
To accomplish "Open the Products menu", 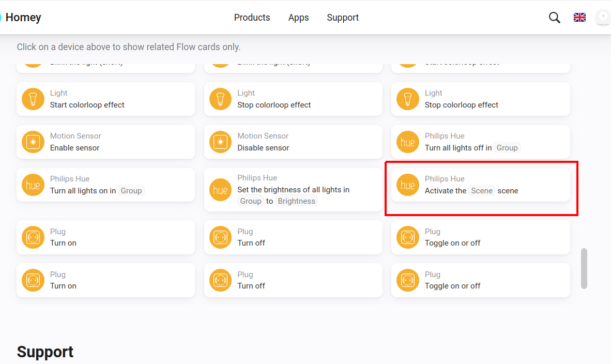I will pos(252,18).
